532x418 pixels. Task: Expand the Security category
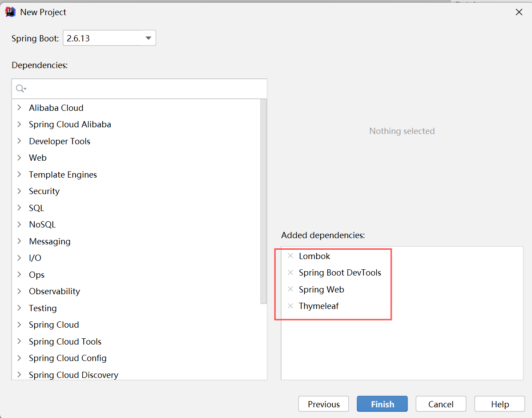19,191
